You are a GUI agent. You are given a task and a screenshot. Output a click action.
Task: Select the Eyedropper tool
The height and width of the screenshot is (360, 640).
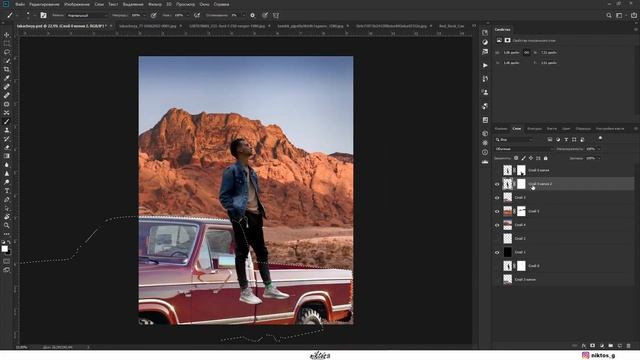coord(7,78)
